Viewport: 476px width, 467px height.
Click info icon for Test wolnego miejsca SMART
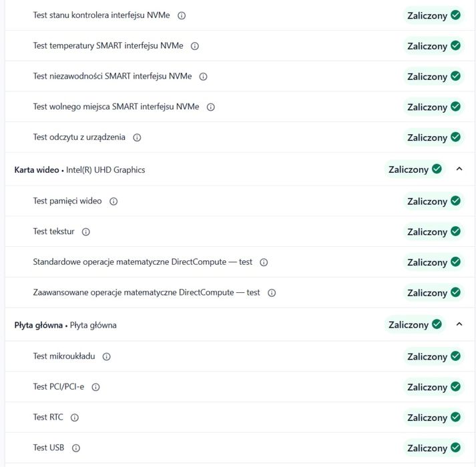(210, 107)
